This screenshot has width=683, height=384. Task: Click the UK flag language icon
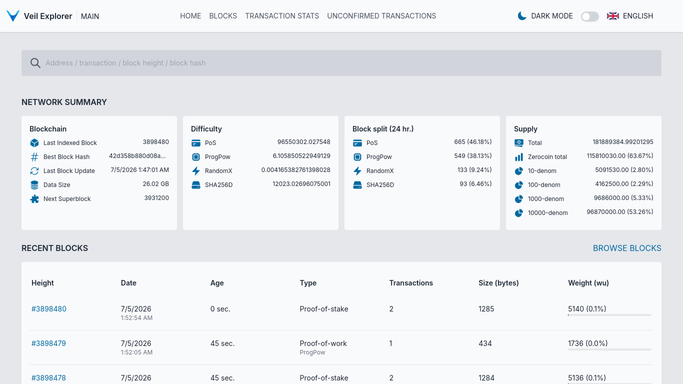[613, 16]
